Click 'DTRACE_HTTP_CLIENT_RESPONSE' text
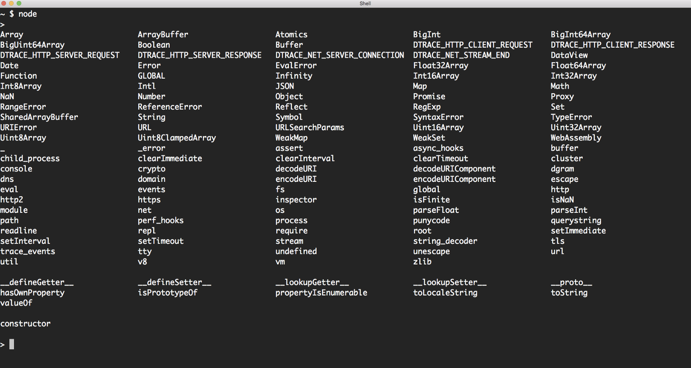This screenshot has height=368, width=691. (x=613, y=45)
